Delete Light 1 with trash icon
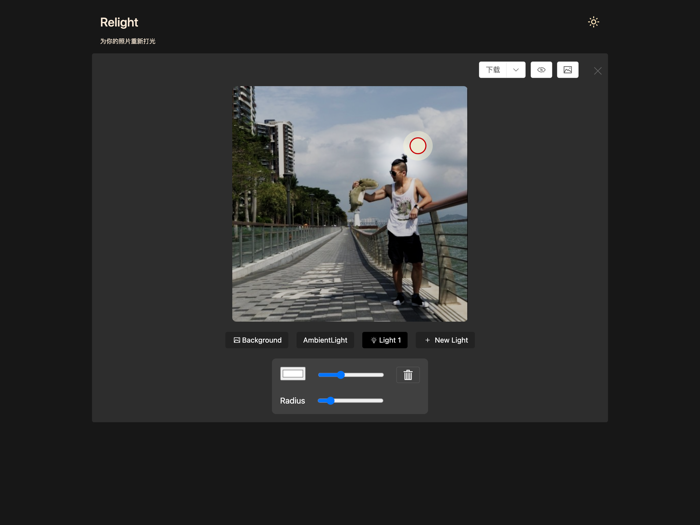This screenshot has height=525, width=700. pos(408,375)
